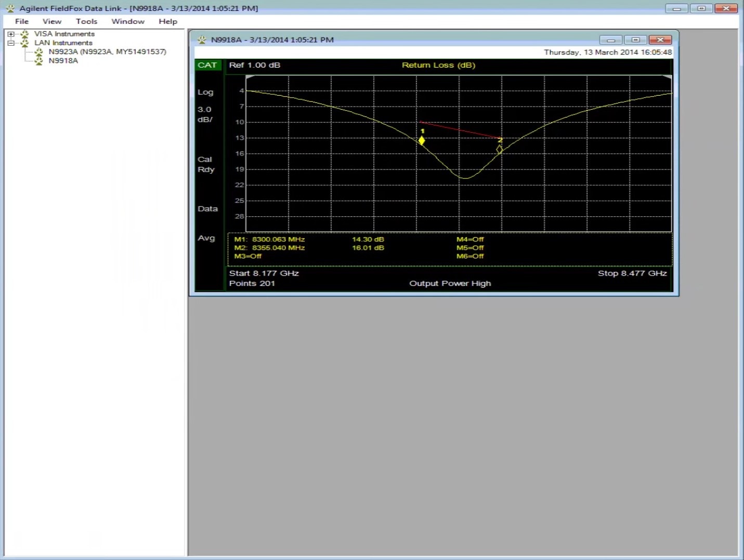Open the Window menu
The height and width of the screenshot is (560, 744).
click(128, 21)
